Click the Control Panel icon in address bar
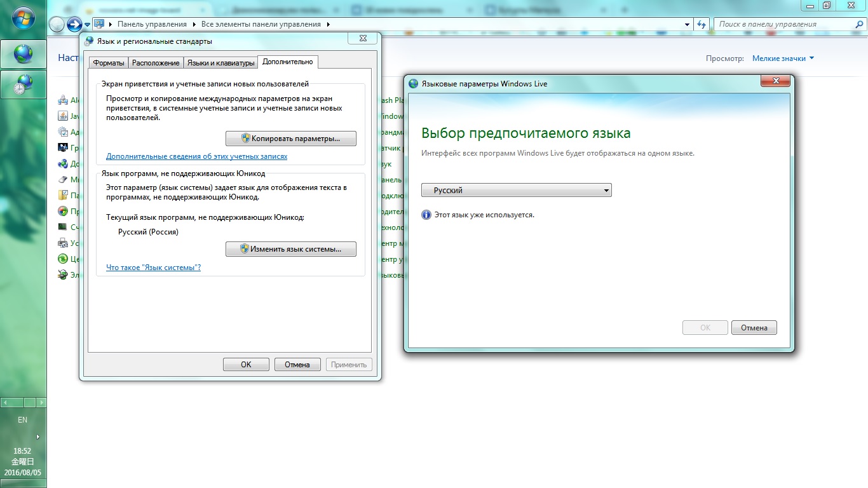The width and height of the screenshot is (868, 488). (x=99, y=24)
